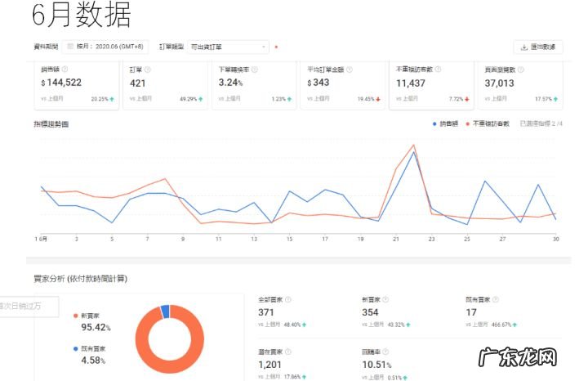Click help icon beside 頁面瀏覽數
588x381 pixels.
521,69
